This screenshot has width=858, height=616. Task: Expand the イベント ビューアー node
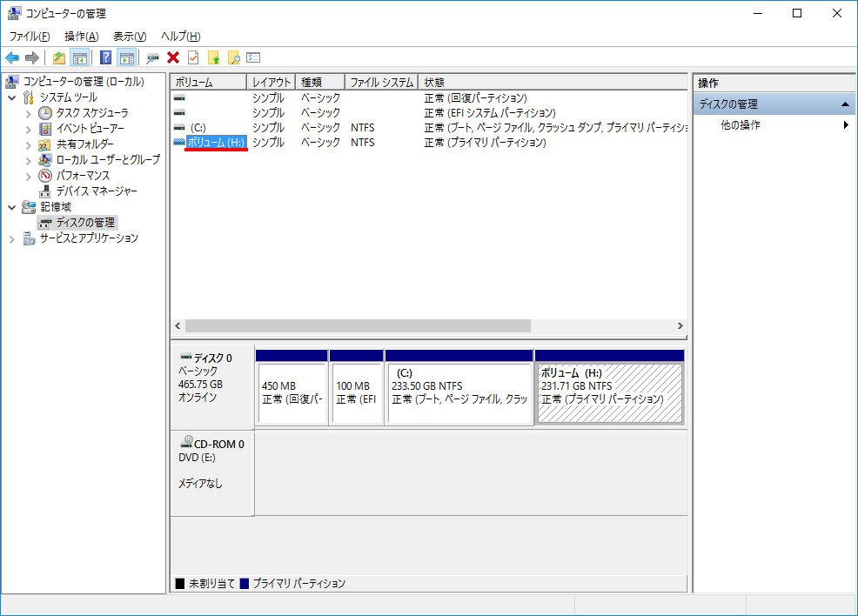click(29, 129)
